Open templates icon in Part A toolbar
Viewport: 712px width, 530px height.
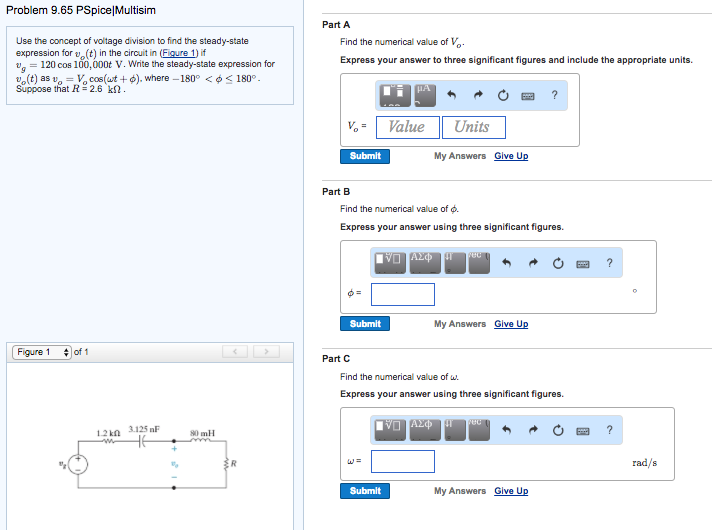(395, 95)
